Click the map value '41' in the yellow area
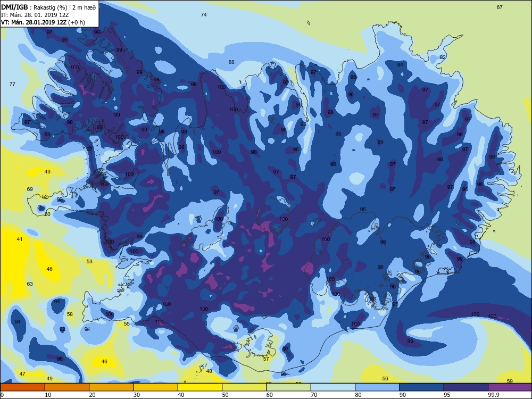 coord(20,239)
